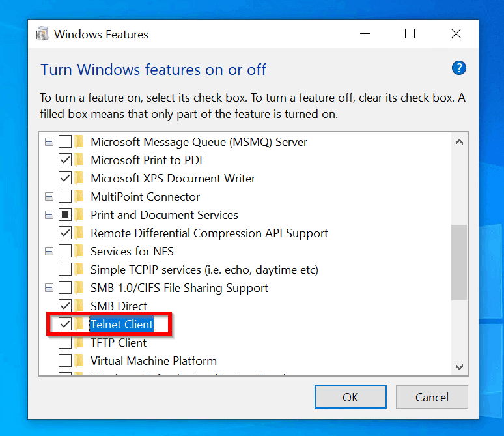This screenshot has width=504, height=436.
Task: Click the Virtual Machine Platform folder icon
Action: [79, 360]
